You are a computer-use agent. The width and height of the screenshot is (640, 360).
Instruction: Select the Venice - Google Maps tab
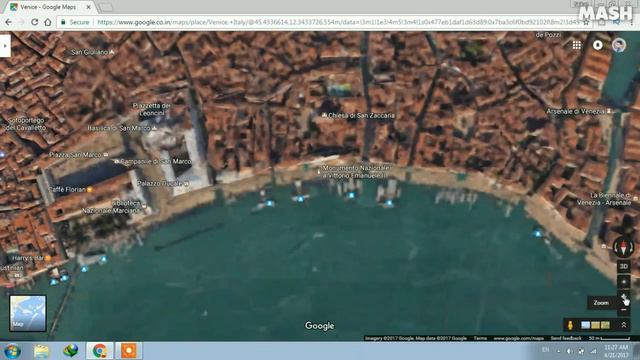click(48, 7)
